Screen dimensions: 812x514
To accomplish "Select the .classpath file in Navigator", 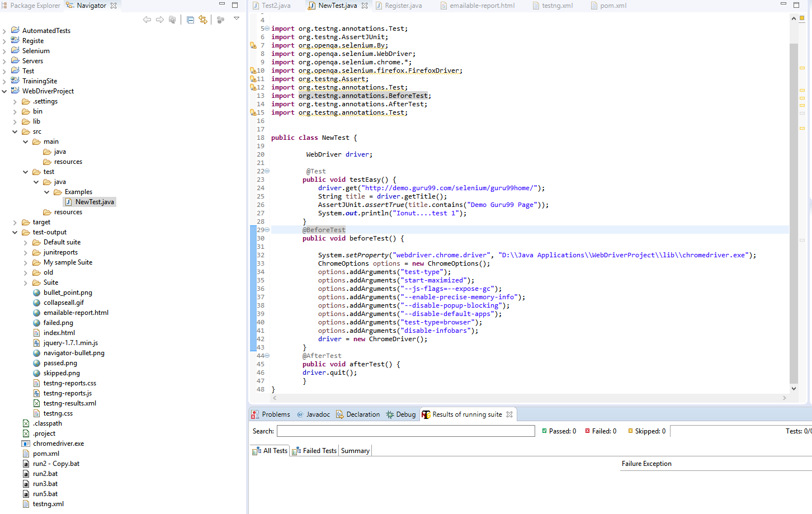I will point(48,423).
